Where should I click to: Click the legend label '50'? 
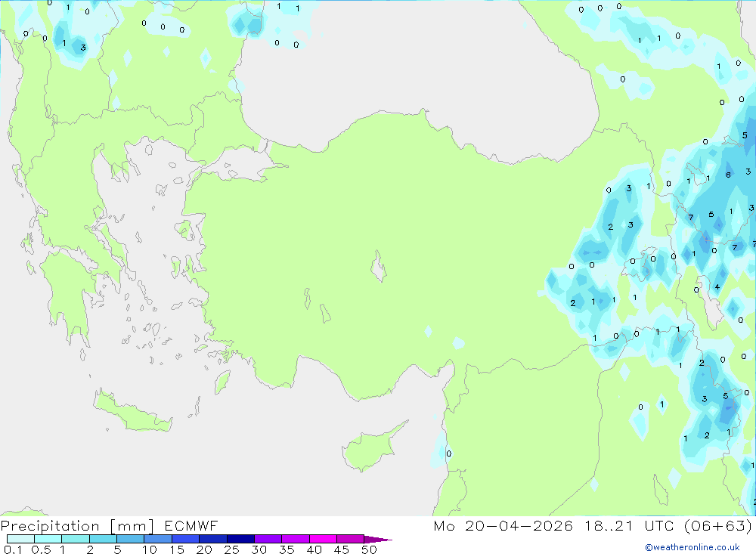pyautogui.click(x=370, y=549)
